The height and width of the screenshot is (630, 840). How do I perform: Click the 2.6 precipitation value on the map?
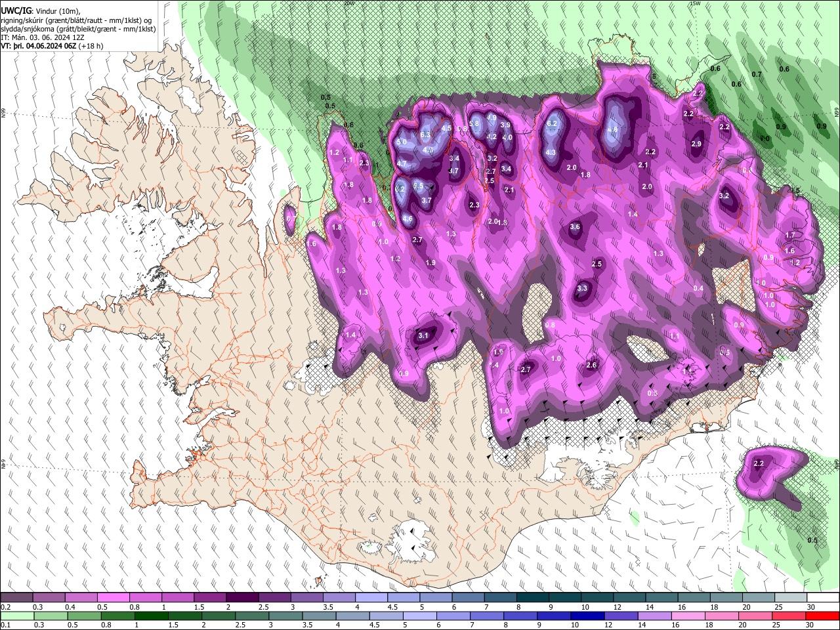point(591,366)
